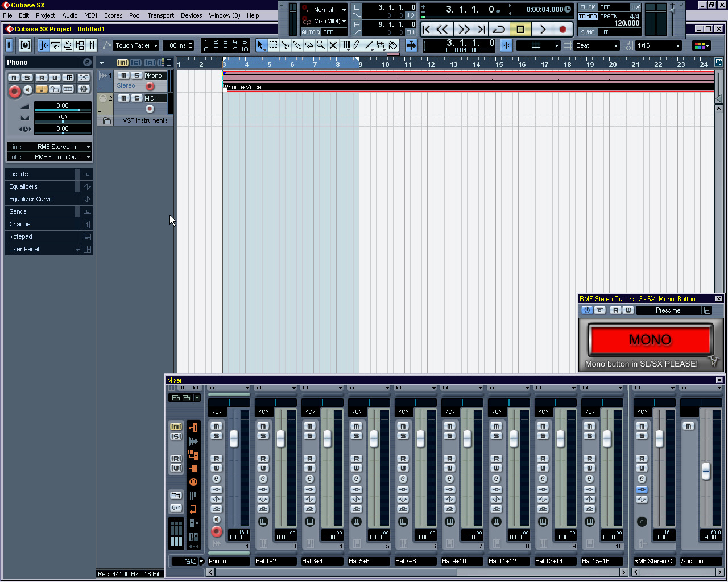Toggle Cycle loop on the transport
Image resolution: width=728 pixels, height=582 pixels.
point(499,29)
